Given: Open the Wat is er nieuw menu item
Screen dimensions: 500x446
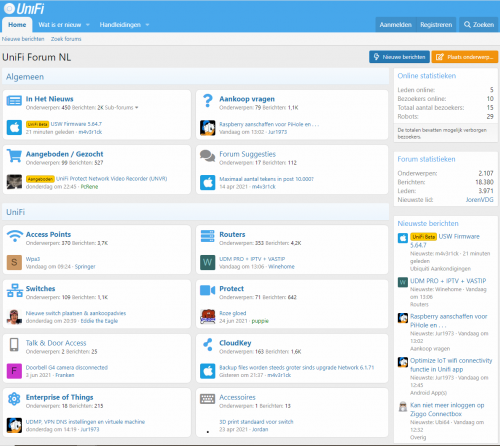Looking at the screenshot, I should [x=60, y=25].
